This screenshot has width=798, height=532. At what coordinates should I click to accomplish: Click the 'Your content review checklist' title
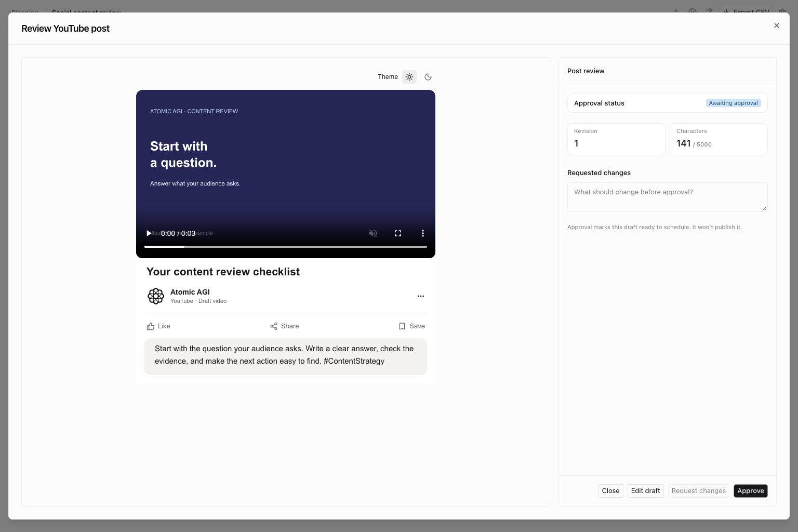[223, 272]
